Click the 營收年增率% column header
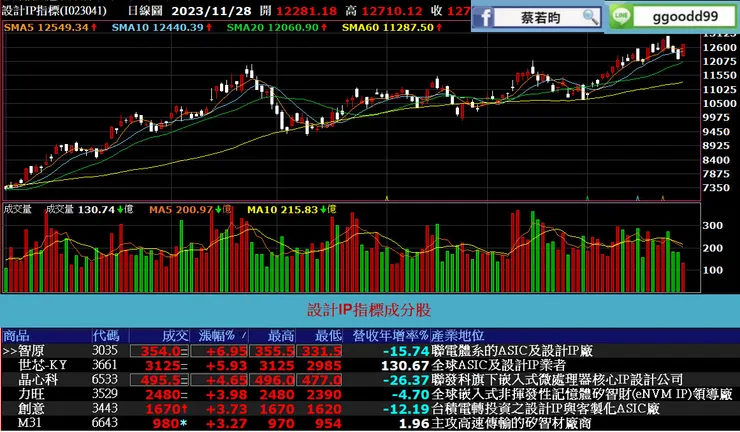 391,336
